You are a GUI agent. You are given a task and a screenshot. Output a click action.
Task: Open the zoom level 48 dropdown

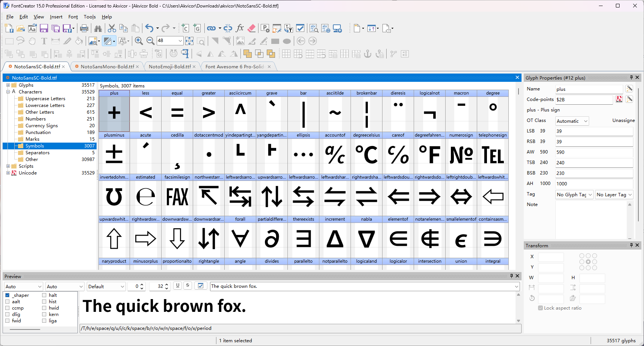tap(180, 41)
